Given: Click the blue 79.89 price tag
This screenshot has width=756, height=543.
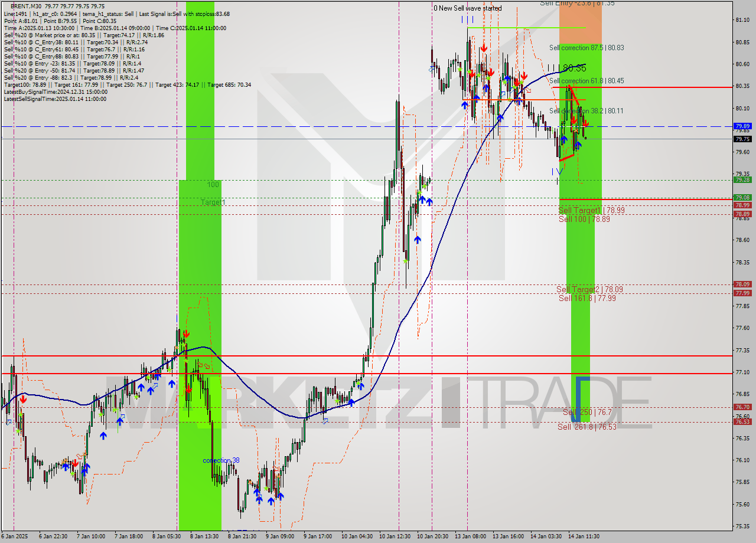Looking at the screenshot, I should 742,126.
